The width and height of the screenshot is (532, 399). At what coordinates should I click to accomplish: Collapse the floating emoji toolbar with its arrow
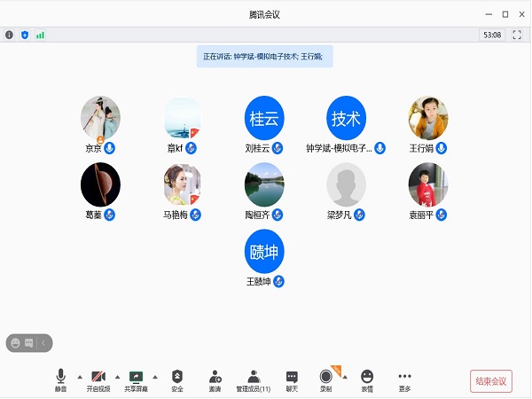(x=43, y=342)
